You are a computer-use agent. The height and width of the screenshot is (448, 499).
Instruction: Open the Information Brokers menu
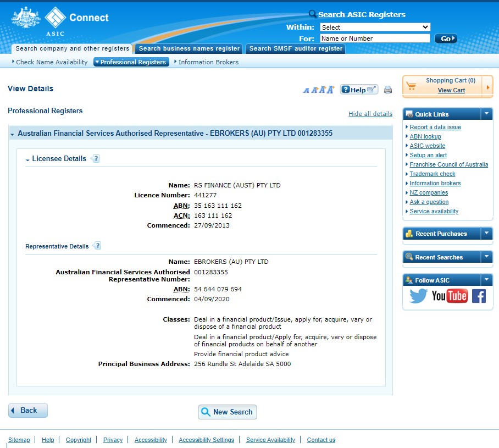[x=208, y=62]
